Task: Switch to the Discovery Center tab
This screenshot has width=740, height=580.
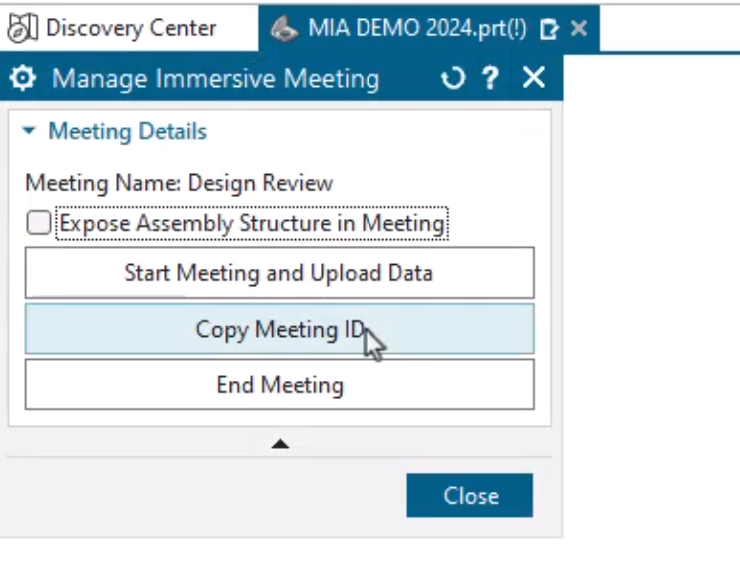Action: [x=130, y=27]
